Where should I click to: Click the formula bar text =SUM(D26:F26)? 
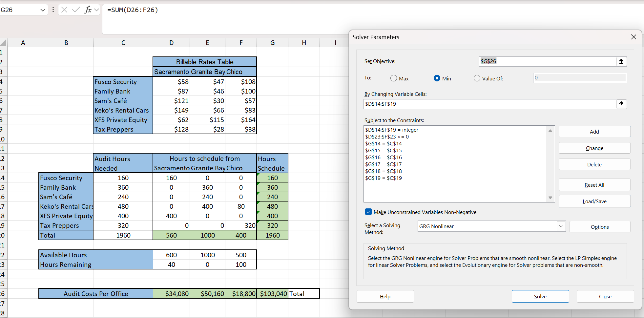click(x=133, y=10)
